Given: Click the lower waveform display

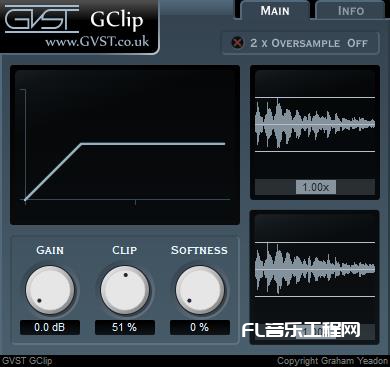Looking at the screenshot, I should 315,269.
